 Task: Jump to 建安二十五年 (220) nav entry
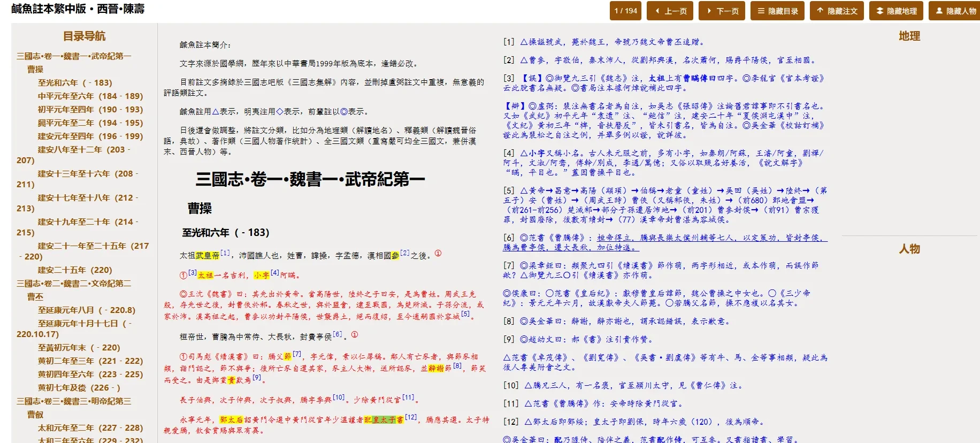tap(75, 270)
